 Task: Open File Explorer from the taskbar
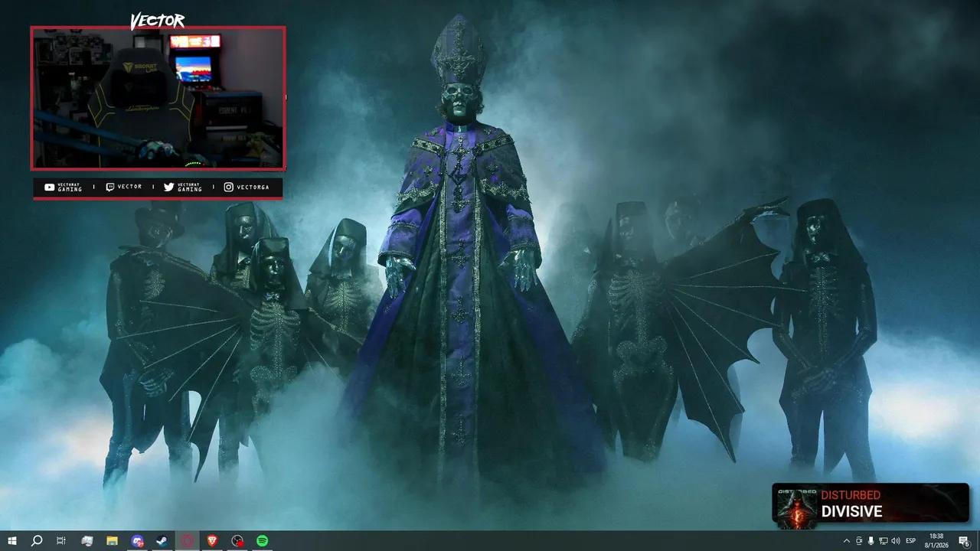[x=112, y=541]
